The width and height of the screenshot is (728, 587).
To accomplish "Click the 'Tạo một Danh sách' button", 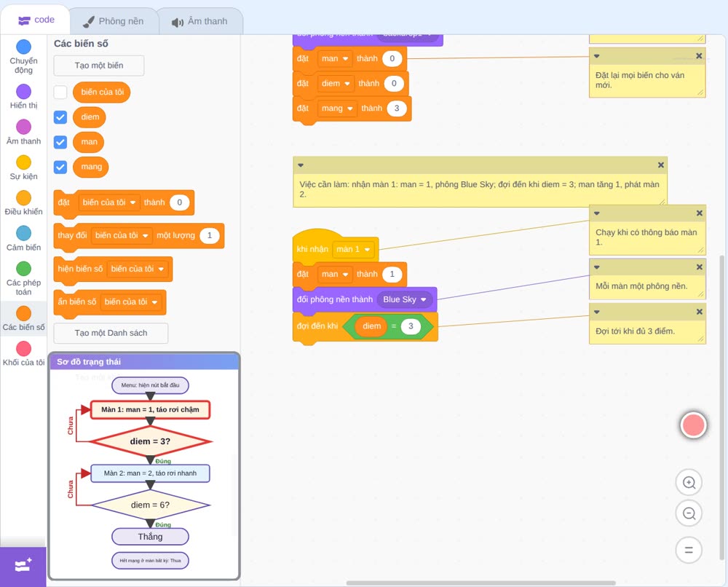I will 111,333.
